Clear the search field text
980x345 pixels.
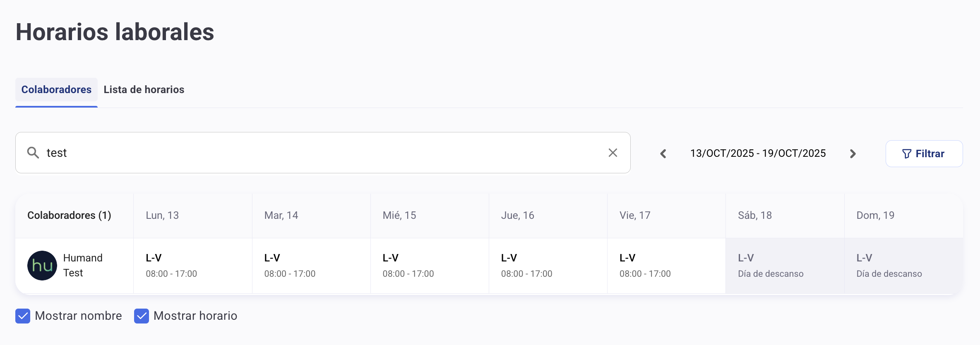(613, 153)
